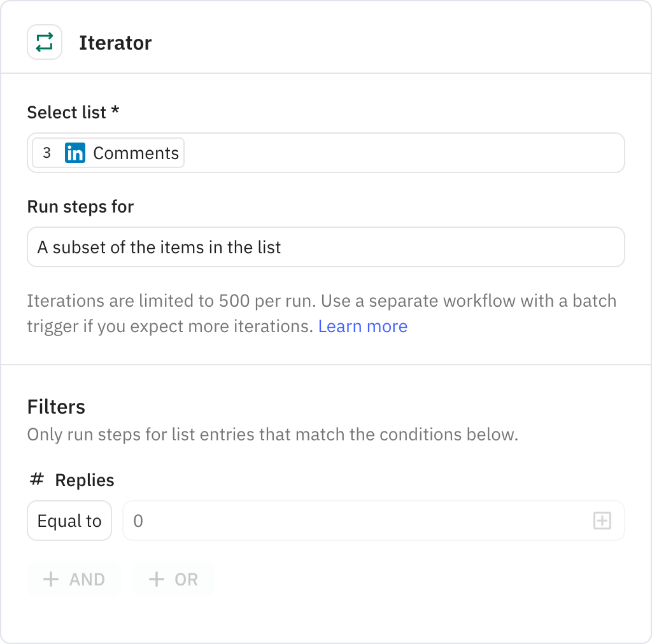Image resolution: width=652 pixels, height=644 pixels.
Task: Select the 'Comments' list chip
Action: point(107,153)
